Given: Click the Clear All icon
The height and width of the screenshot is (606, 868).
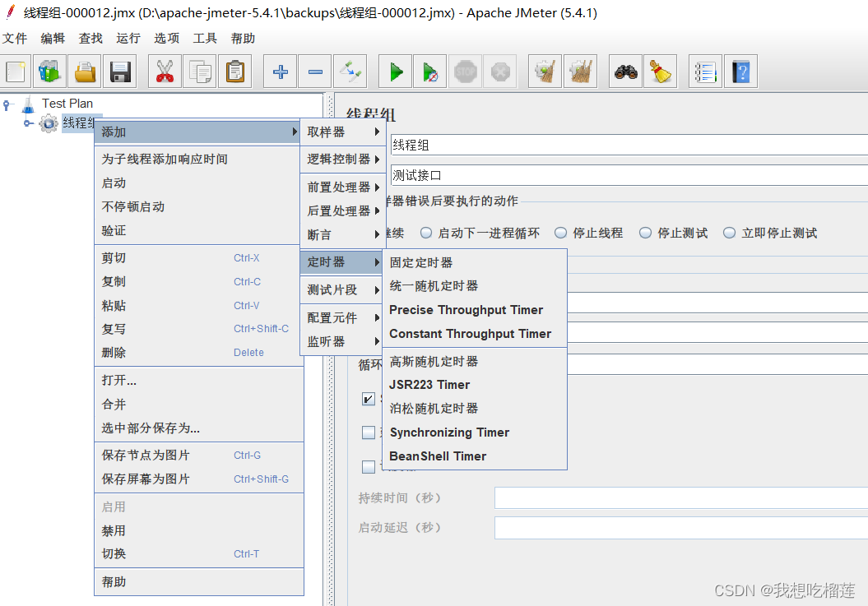Looking at the screenshot, I should point(580,72).
